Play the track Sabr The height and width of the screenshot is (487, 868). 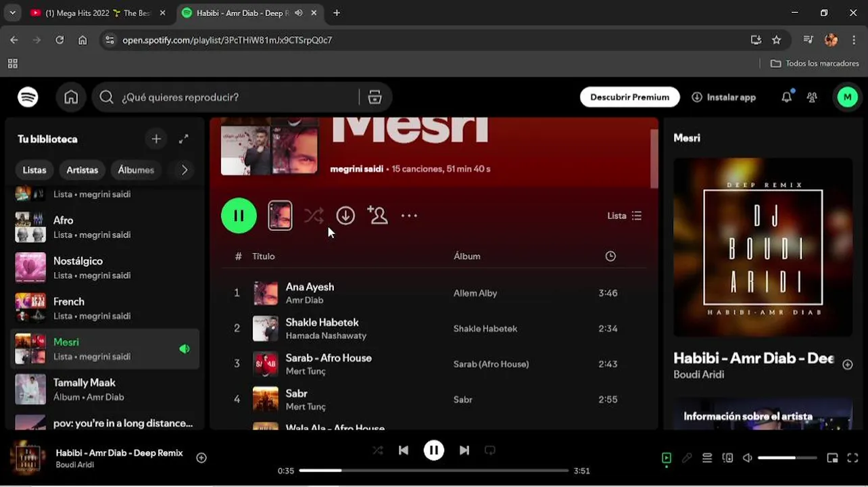[296, 394]
